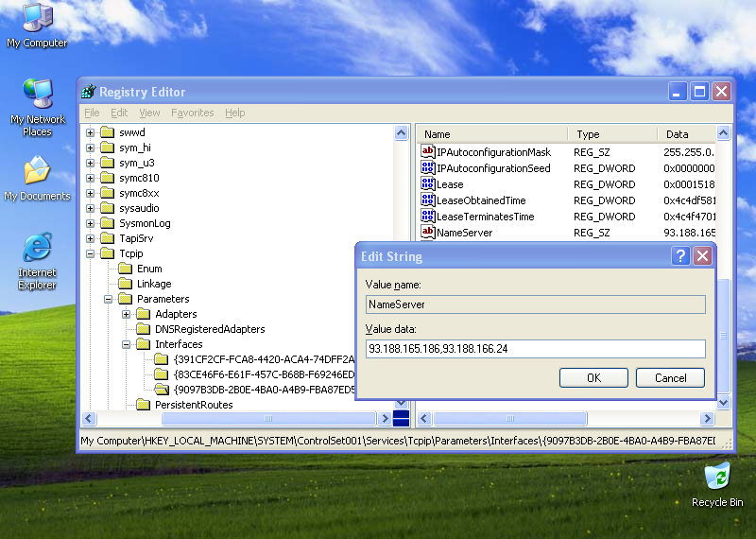The image size is (756, 539).
Task: Select the swwd folder icon
Action: pyautogui.click(x=107, y=132)
